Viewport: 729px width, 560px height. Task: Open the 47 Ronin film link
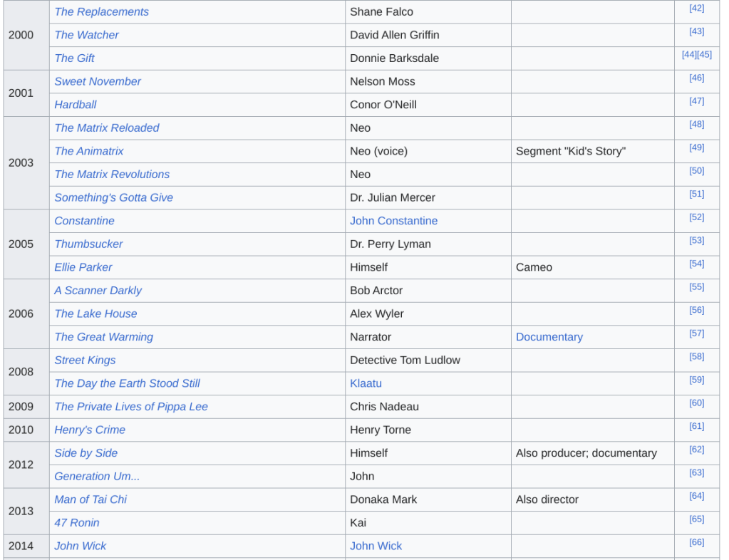[x=77, y=523]
